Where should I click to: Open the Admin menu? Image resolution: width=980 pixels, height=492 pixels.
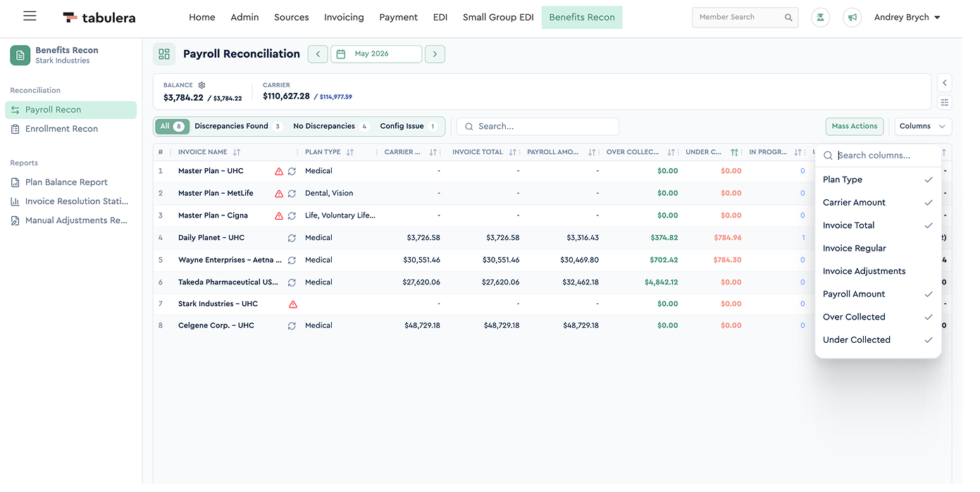[244, 18]
